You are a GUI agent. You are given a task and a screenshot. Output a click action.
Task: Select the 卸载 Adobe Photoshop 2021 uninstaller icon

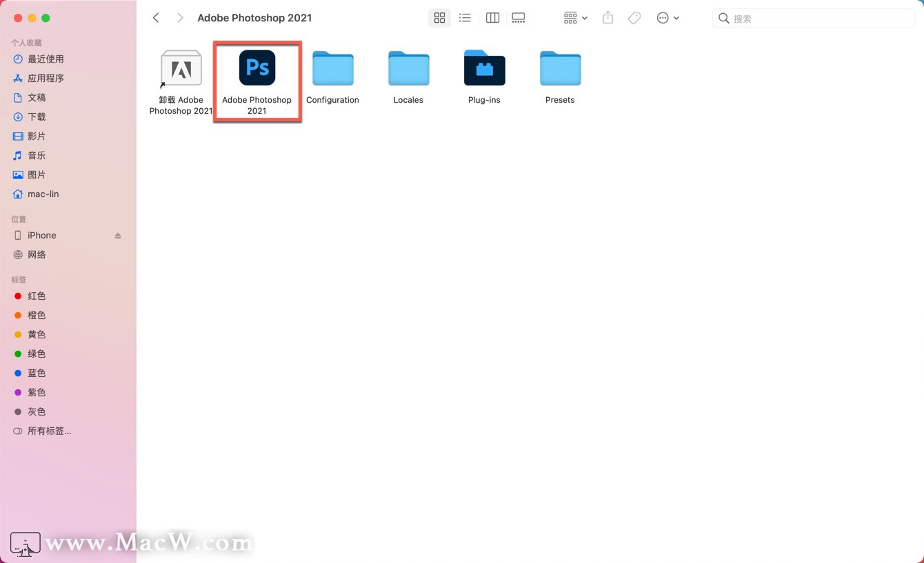(x=181, y=68)
